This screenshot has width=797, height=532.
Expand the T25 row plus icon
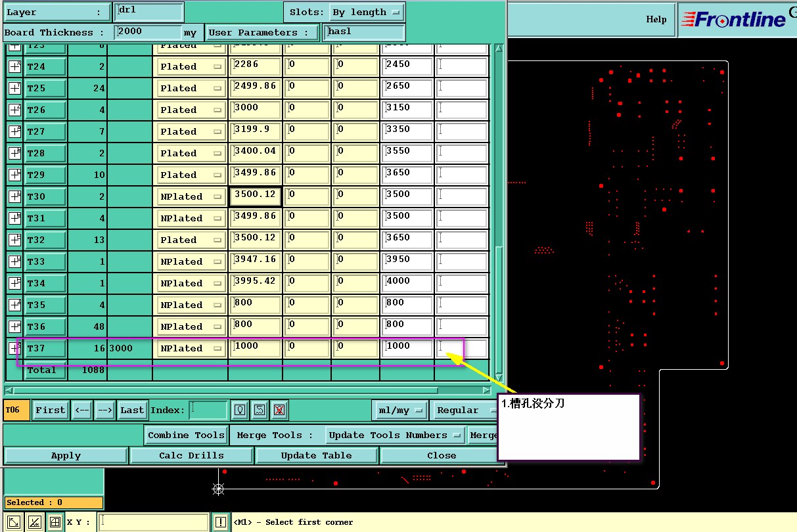14,88
